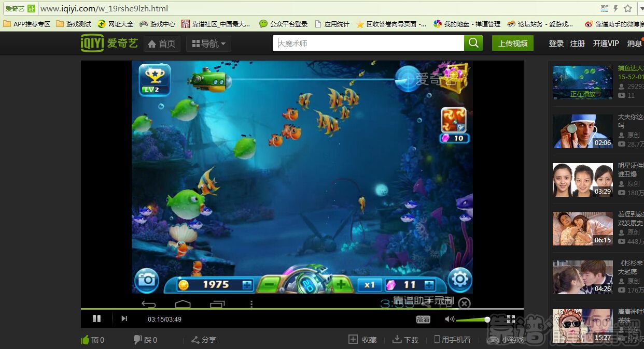Open the 消息 messages link

coord(635,43)
